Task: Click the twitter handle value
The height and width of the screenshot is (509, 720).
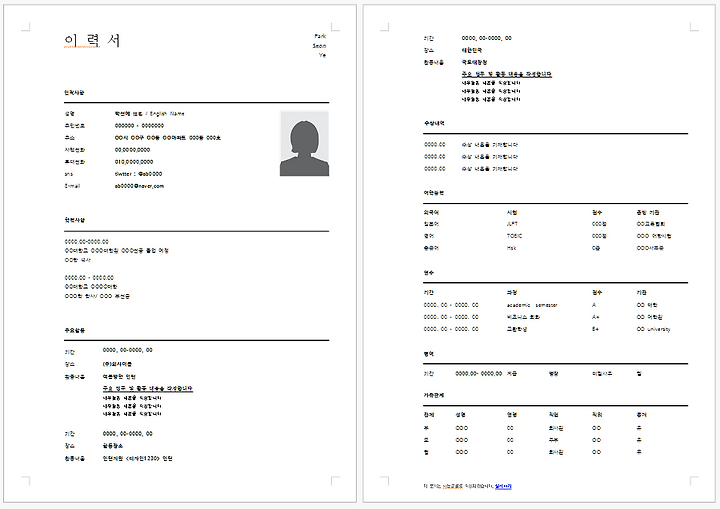Action: point(138,174)
